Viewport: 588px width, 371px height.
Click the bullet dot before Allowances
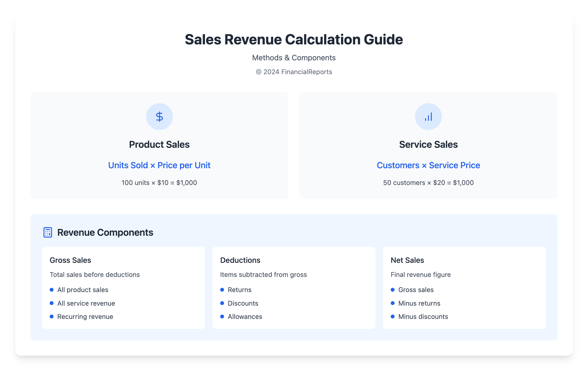click(222, 317)
